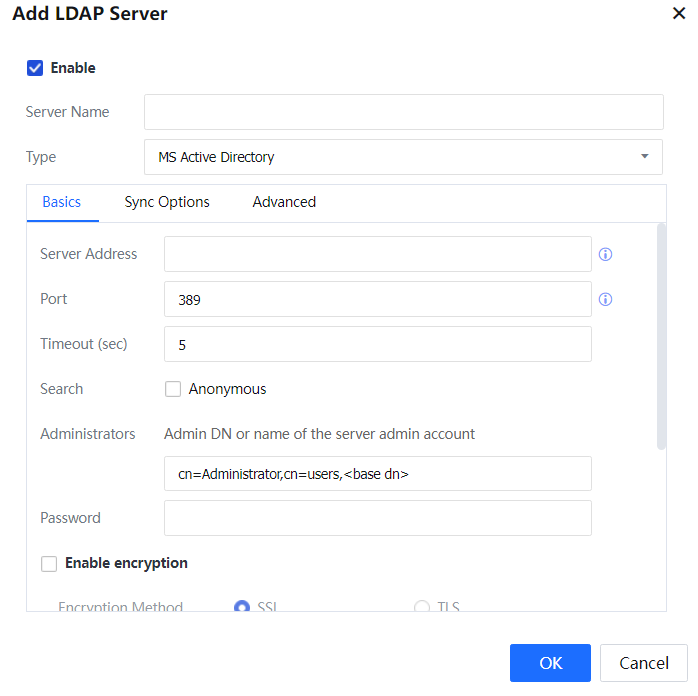The height and width of the screenshot is (696, 698).
Task: Select the Basics tab
Action: (61, 202)
